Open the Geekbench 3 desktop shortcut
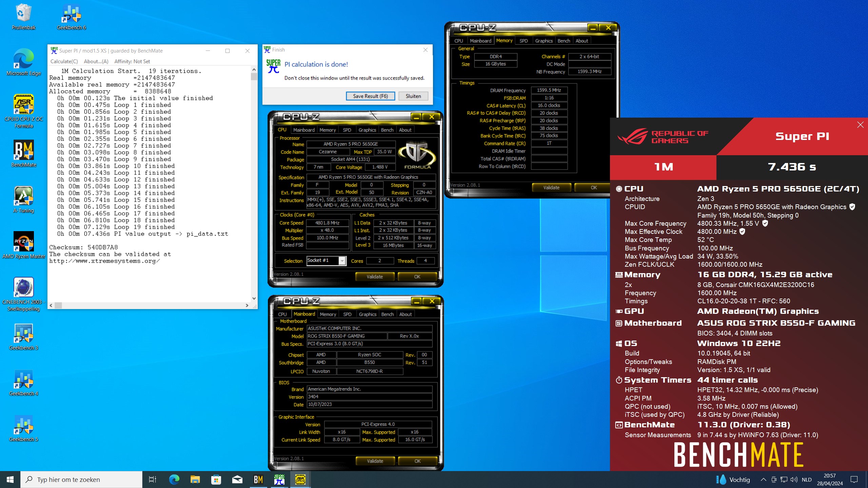This screenshot has height=488, width=868. pyautogui.click(x=23, y=337)
